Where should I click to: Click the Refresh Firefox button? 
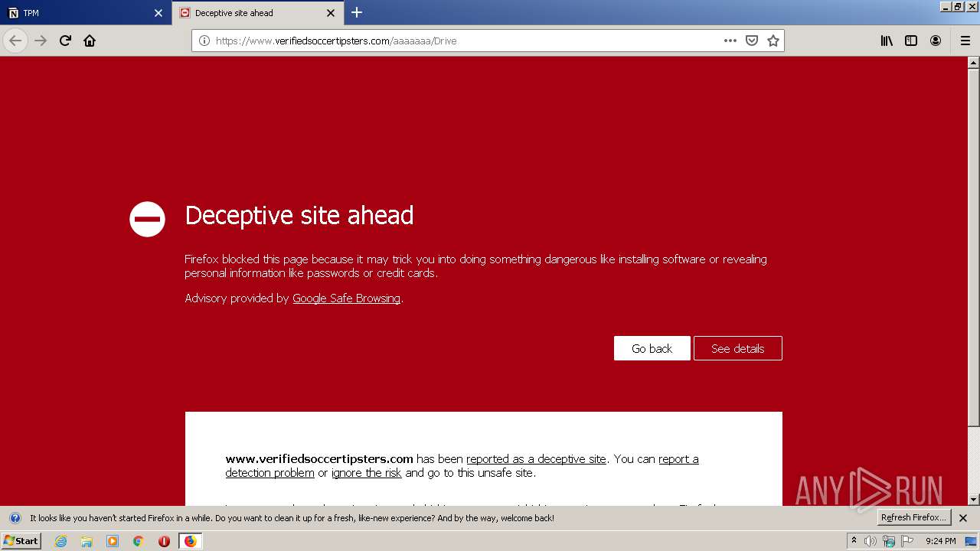914,517
